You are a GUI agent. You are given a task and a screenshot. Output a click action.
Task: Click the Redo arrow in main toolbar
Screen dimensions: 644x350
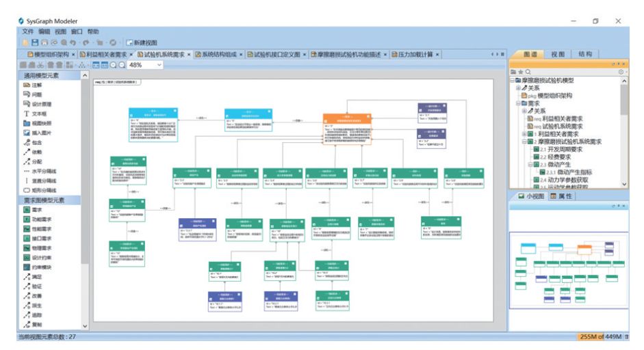click(x=86, y=42)
